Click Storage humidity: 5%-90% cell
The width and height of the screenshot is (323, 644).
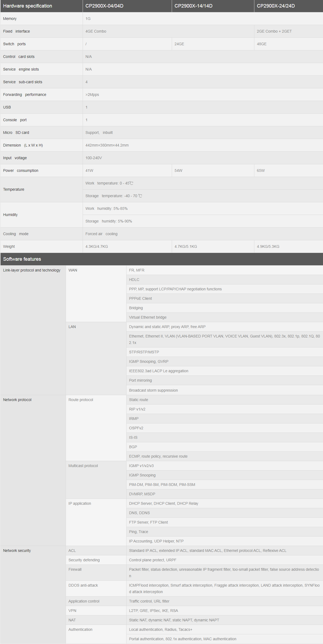[x=203, y=221]
